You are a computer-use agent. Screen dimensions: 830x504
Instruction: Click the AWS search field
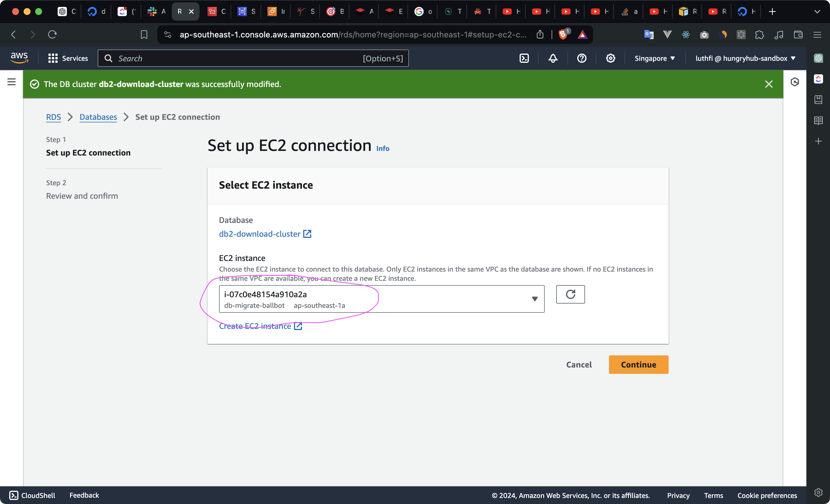tap(253, 58)
